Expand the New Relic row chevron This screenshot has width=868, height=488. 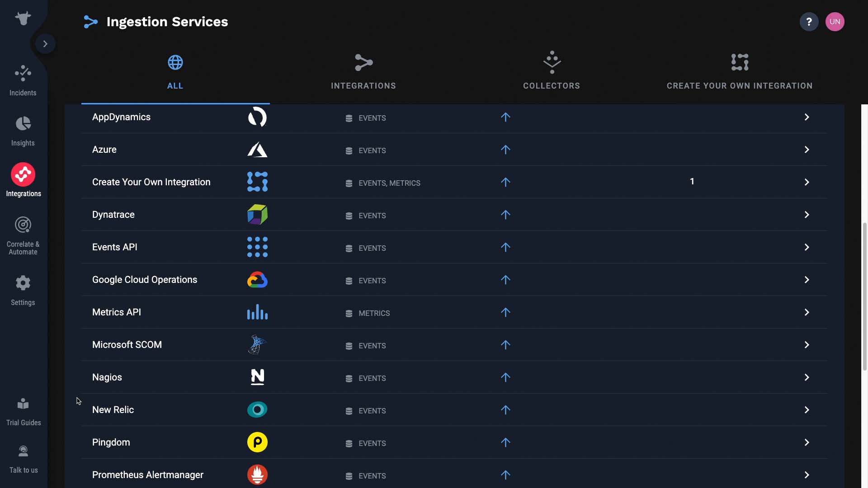click(x=807, y=410)
